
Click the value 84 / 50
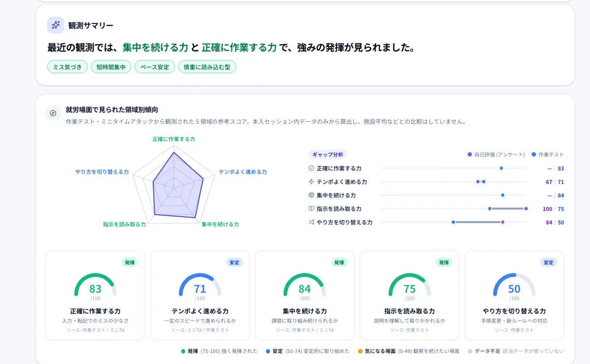point(555,222)
